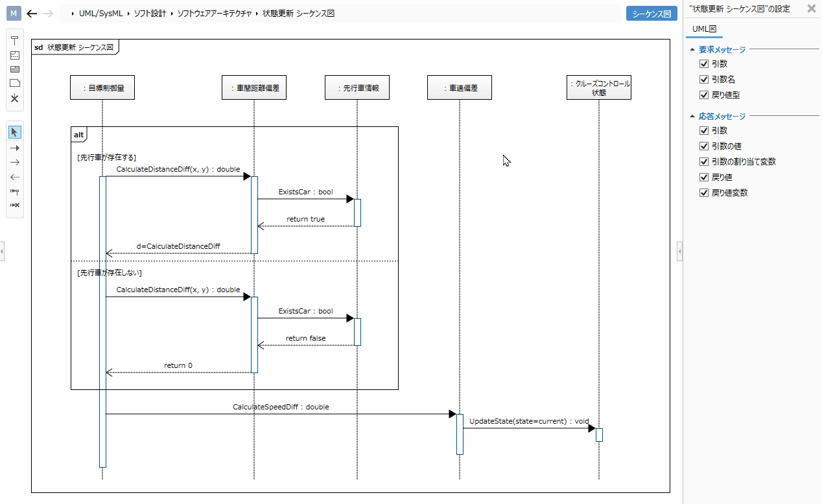Select the lifeline tool in the palette

point(15,41)
